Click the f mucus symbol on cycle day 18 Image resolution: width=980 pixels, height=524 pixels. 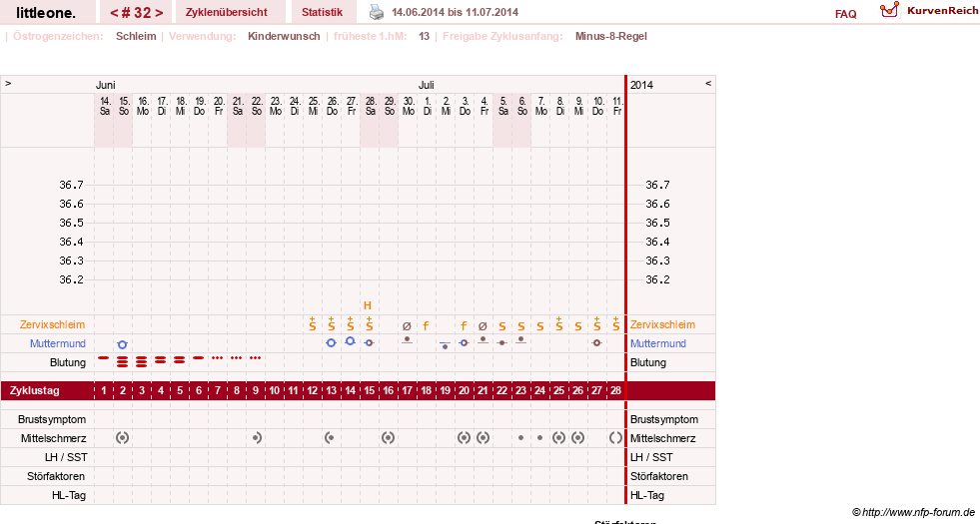pos(426,325)
